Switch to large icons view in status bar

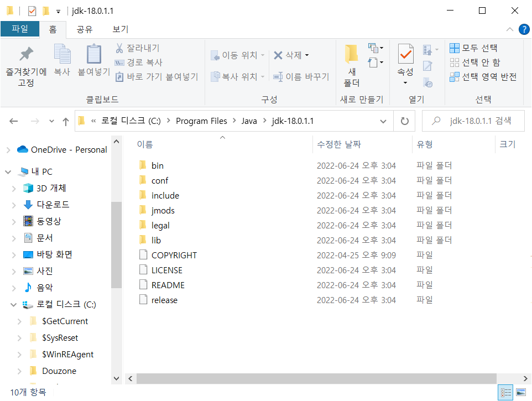(521, 393)
